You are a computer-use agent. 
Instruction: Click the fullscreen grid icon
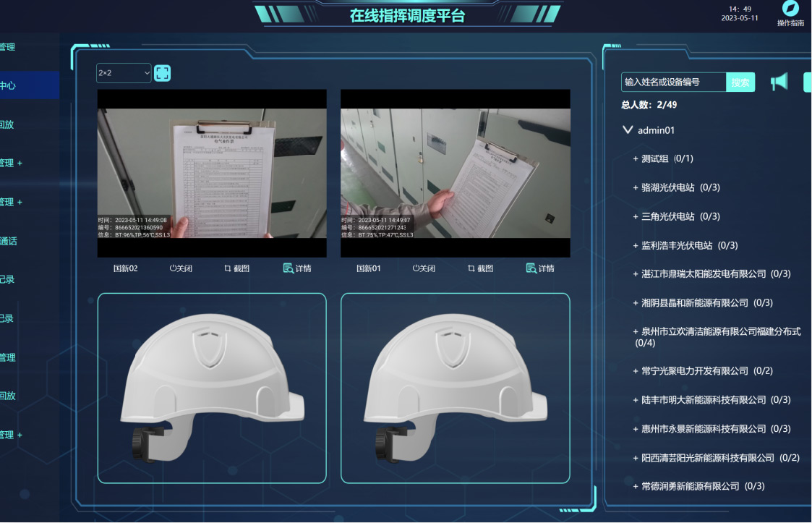163,73
